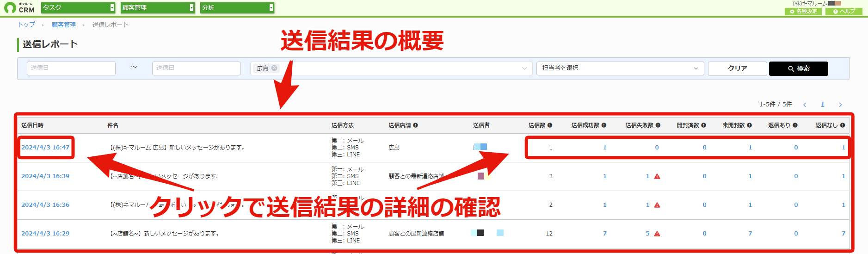Click 送信成功数 value 1 in 16:47 row
Image resolution: width=868 pixels, height=254 pixels.
coord(604,148)
